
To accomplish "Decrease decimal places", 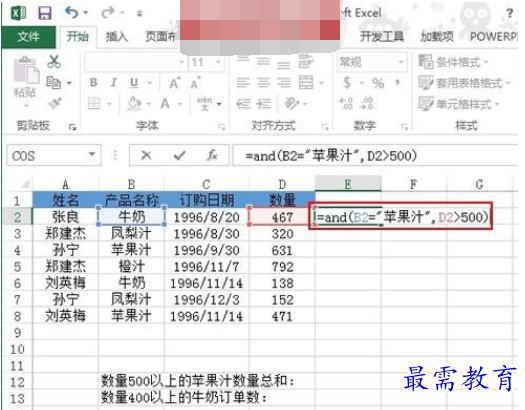I will point(366,104).
